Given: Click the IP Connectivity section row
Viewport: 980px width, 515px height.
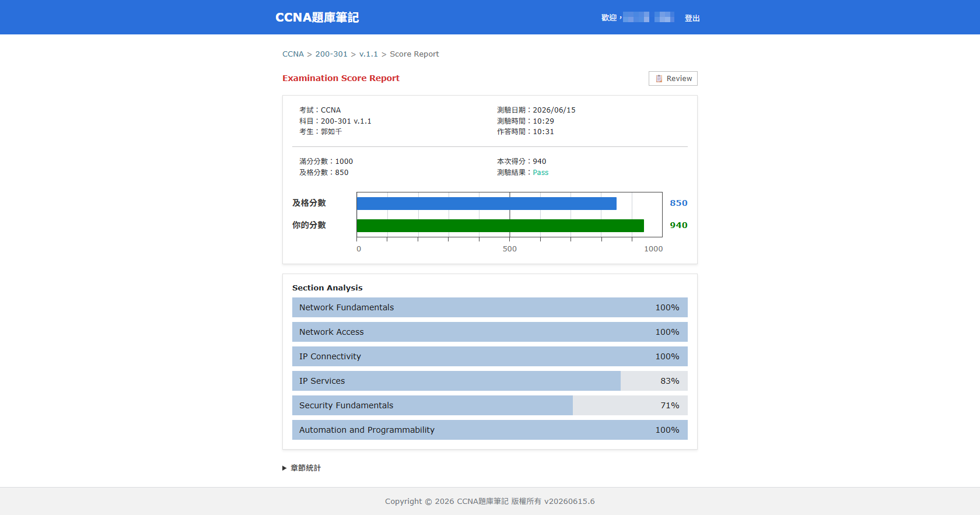Looking at the screenshot, I should [x=490, y=356].
